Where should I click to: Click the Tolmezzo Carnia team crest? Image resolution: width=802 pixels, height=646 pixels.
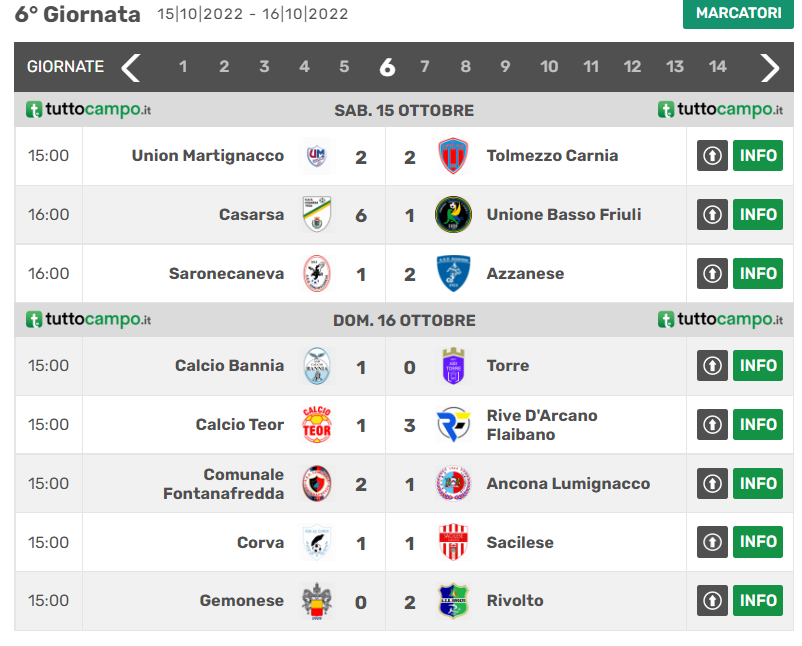pyautogui.click(x=454, y=156)
